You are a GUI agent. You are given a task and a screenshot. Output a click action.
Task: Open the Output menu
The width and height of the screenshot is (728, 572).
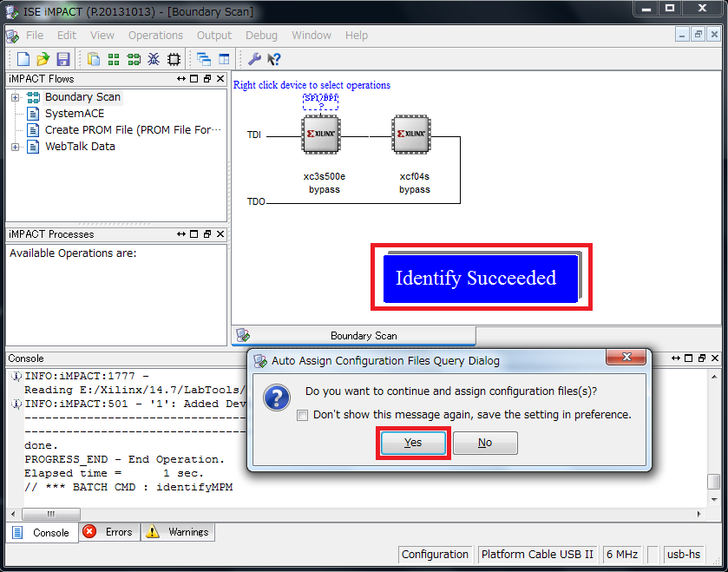pyautogui.click(x=214, y=36)
